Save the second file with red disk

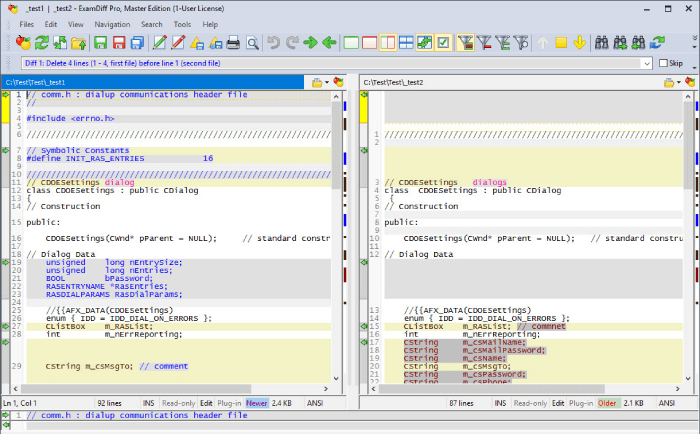(119, 43)
